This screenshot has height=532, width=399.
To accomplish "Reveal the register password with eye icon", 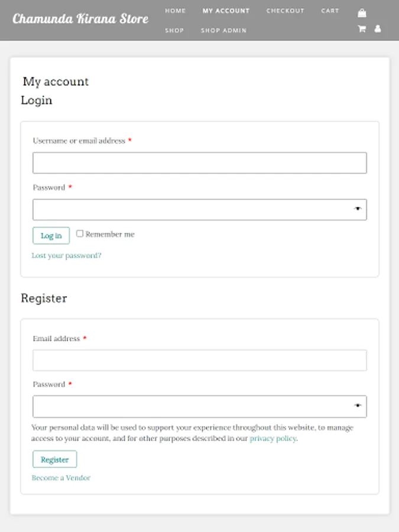I will click(x=358, y=406).
